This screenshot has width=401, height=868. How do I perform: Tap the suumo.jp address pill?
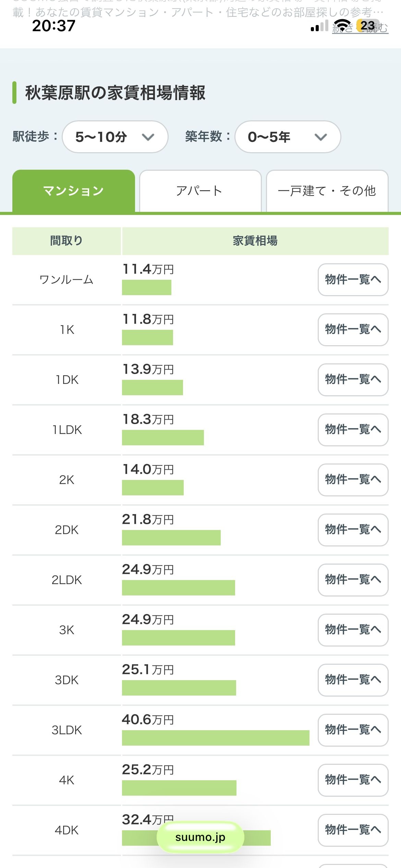[200, 837]
